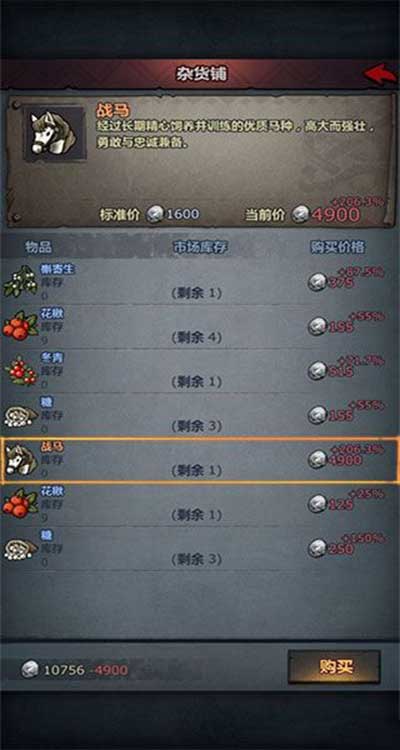The width and height of the screenshot is (400, 750).
Task: Click the 515 price in holly row
Action: coord(341,372)
